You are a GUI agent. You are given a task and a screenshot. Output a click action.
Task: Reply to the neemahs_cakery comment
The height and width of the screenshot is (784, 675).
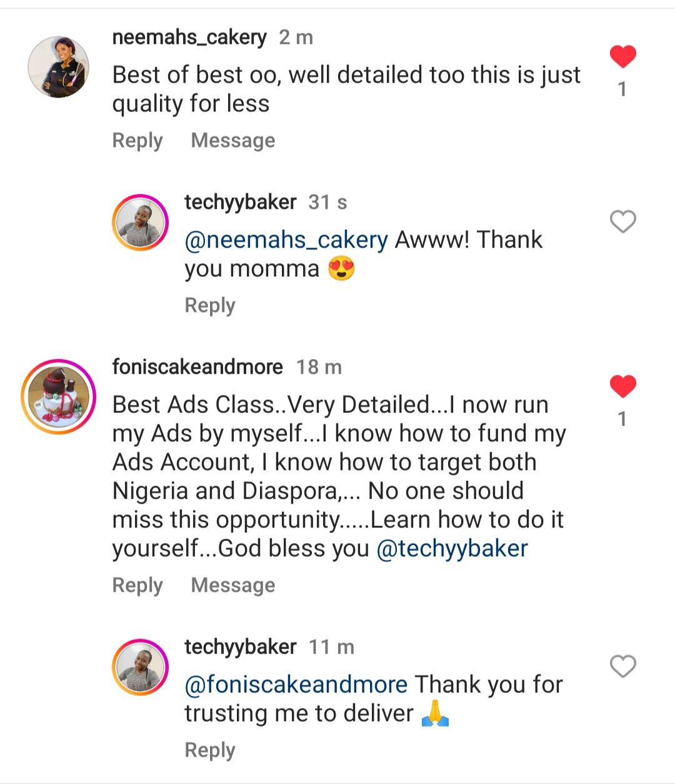[137, 141]
